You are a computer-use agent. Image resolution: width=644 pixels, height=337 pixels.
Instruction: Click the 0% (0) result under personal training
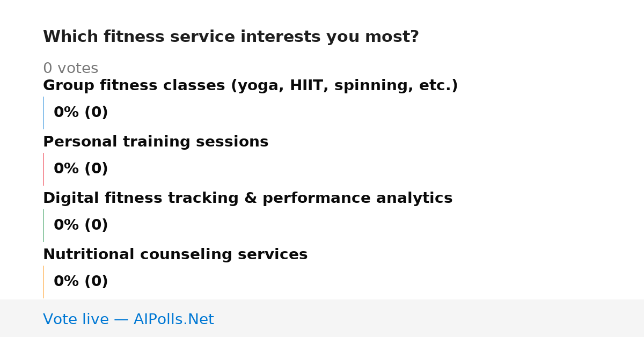pos(80,169)
